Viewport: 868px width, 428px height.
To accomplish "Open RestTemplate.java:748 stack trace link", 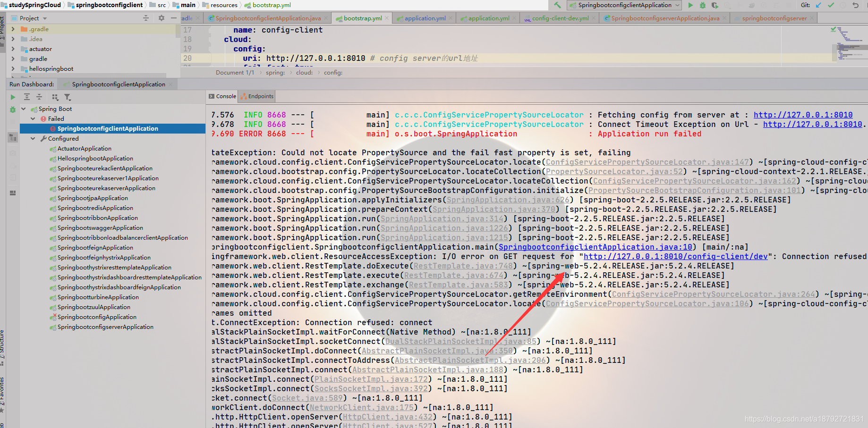I will pyautogui.click(x=463, y=266).
